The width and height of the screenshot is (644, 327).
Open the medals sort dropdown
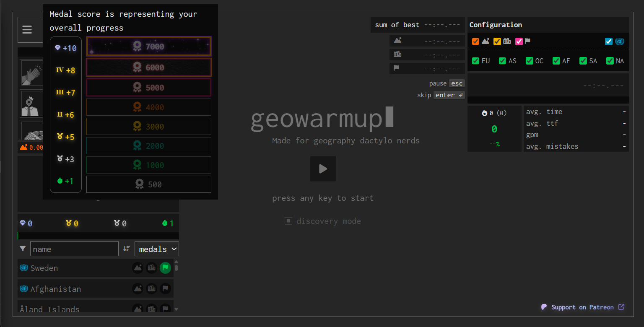[157, 249]
